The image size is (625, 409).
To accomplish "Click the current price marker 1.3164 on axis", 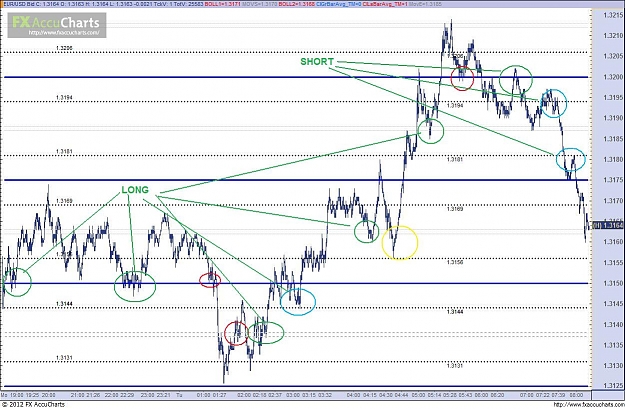I will click(608, 226).
